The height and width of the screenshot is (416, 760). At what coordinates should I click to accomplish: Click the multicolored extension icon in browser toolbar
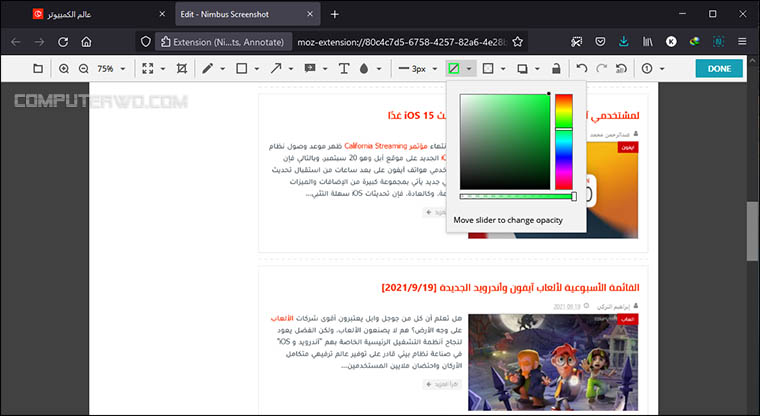pos(695,42)
